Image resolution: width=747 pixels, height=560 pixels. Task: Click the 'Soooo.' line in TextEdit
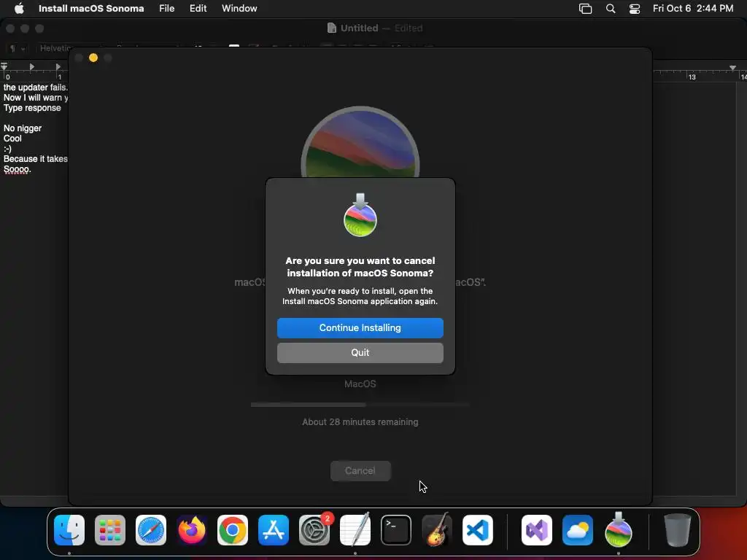point(18,169)
